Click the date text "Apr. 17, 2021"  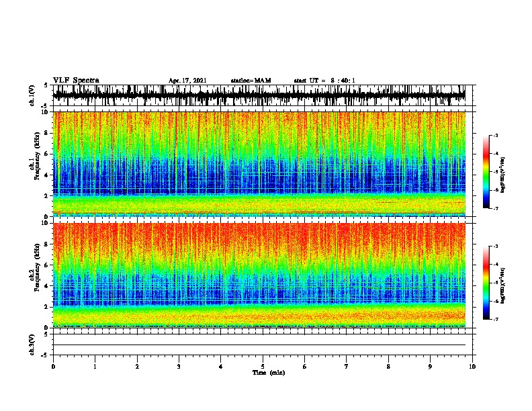(187, 81)
